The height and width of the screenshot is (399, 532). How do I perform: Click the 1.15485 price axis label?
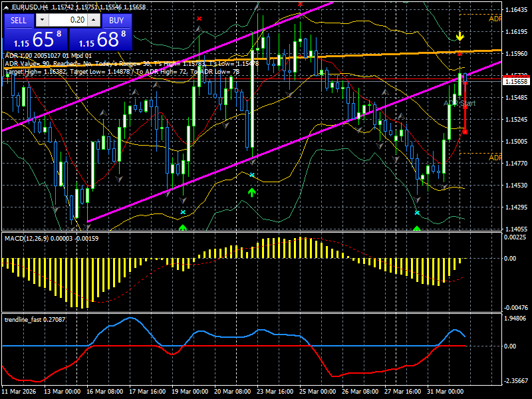[517, 97]
